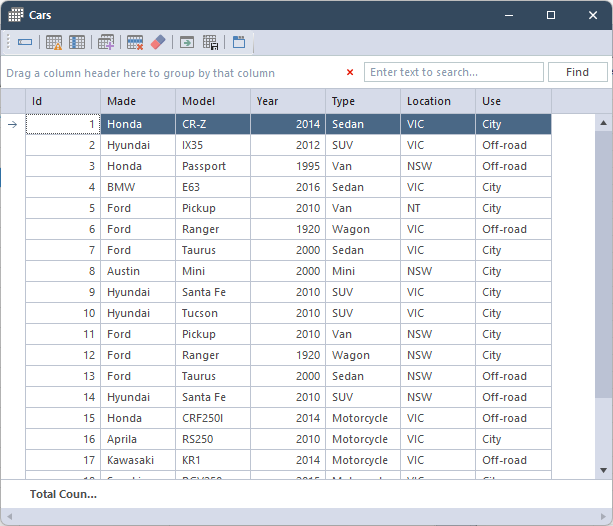613x526 pixels.
Task: Select the Mini type cell in row 8
Action: pos(363,271)
